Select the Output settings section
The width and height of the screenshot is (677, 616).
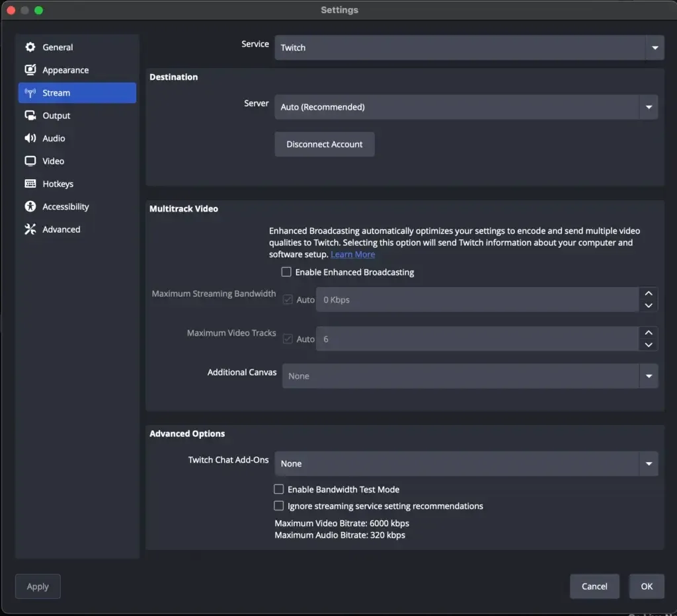point(77,115)
